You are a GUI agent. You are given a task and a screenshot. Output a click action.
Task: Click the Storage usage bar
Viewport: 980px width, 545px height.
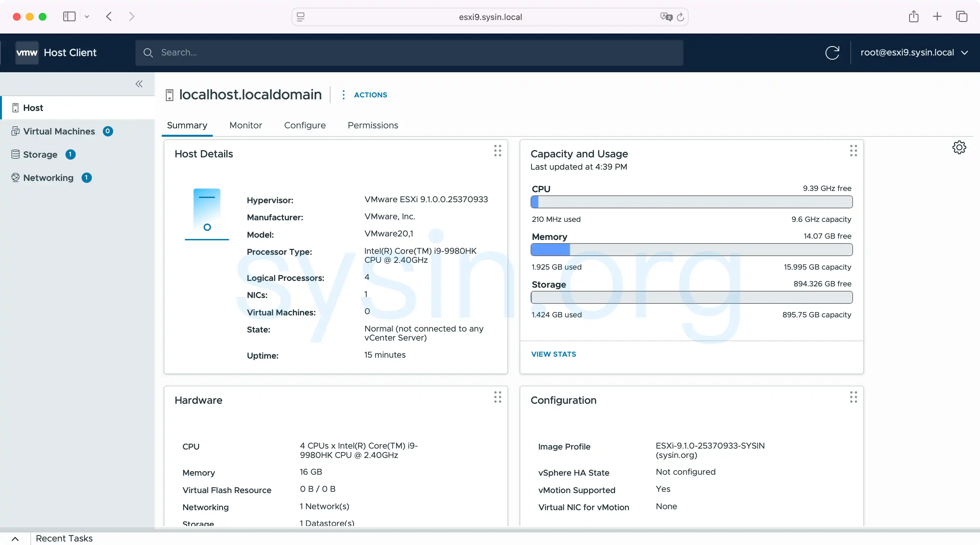[691, 297]
